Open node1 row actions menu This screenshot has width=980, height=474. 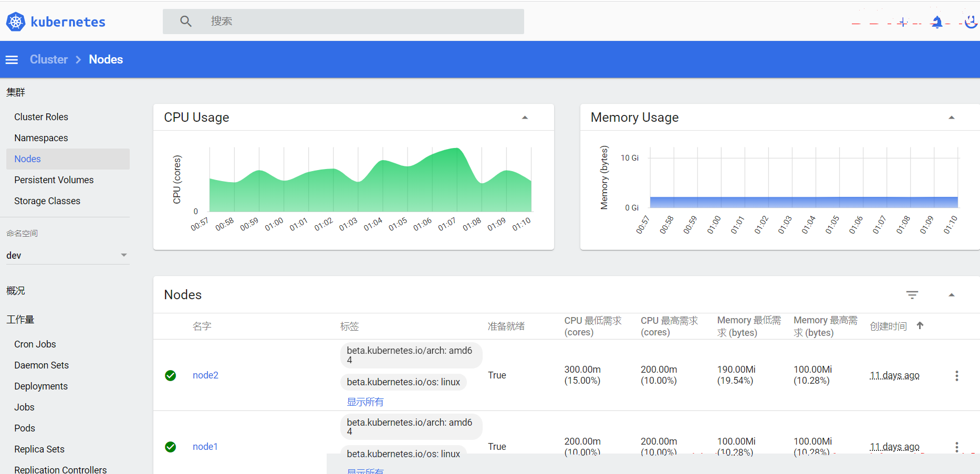pos(956,447)
